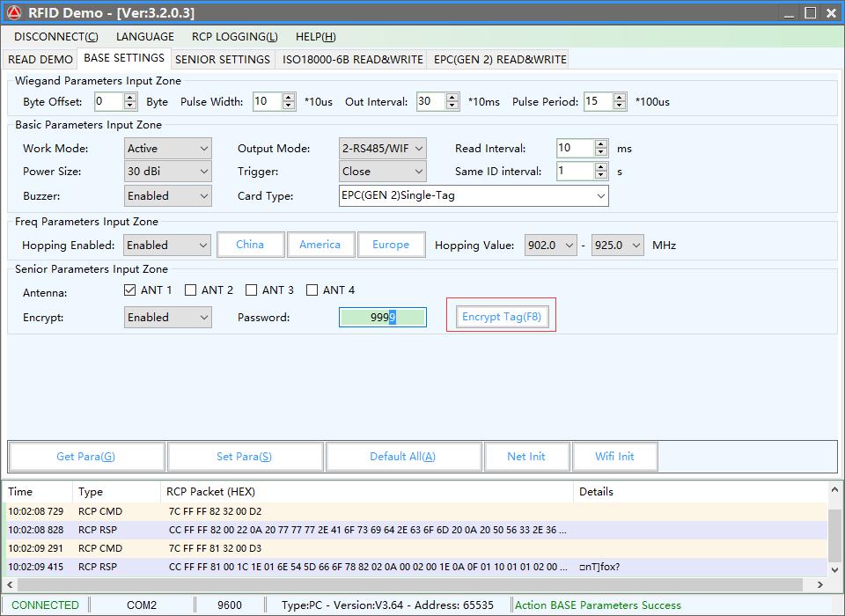Open the Hopping Value 925.0 upper-limit dropdown

(618, 246)
